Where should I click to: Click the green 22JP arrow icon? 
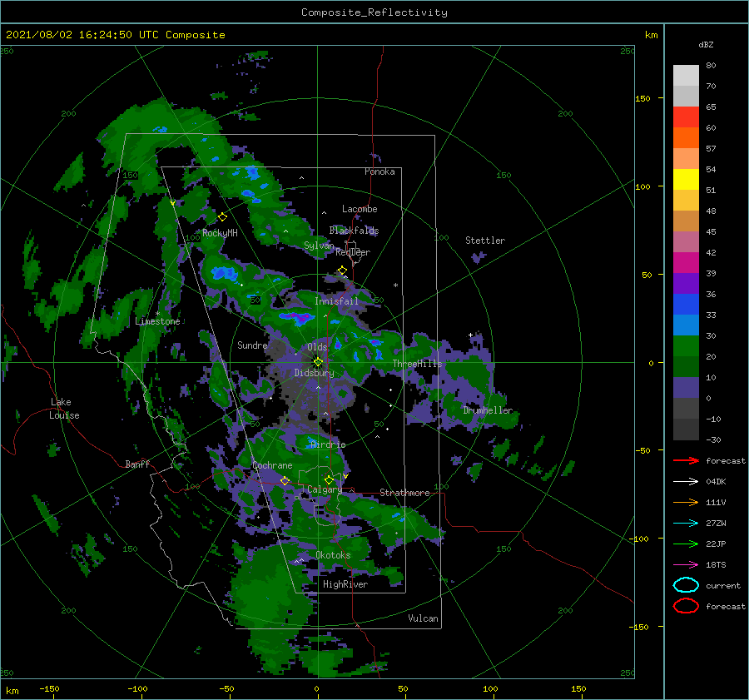click(x=686, y=544)
